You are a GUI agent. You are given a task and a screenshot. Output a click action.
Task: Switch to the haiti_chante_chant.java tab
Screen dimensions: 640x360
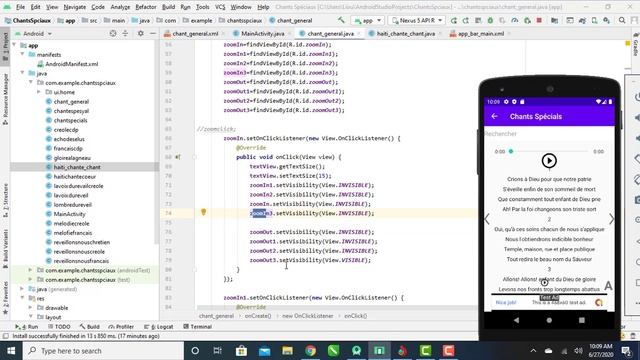(x=406, y=33)
